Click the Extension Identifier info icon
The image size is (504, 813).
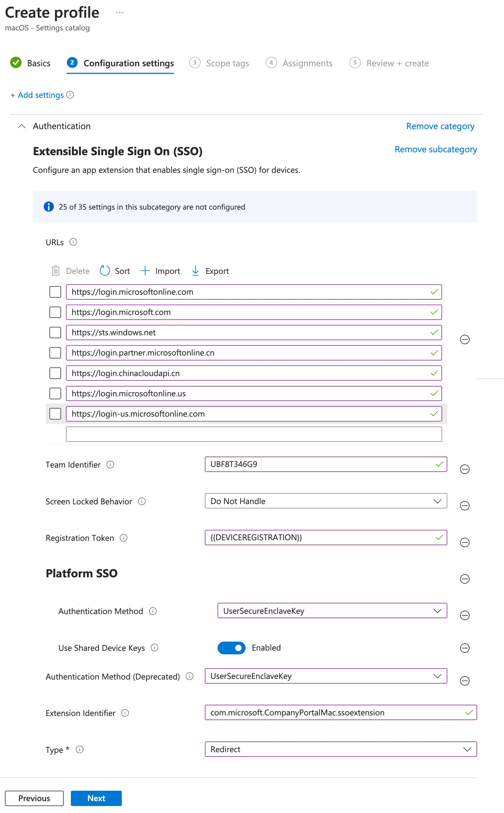(x=125, y=713)
